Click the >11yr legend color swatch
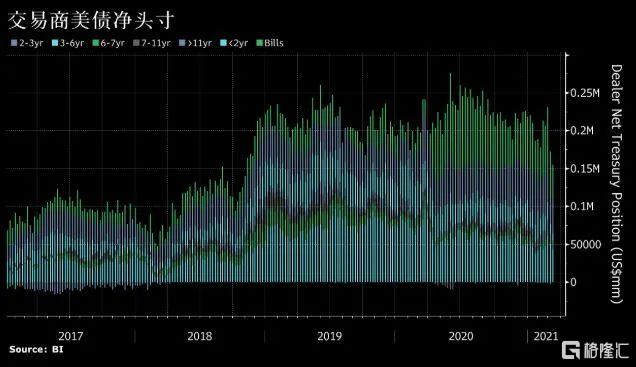 point(183,43)
